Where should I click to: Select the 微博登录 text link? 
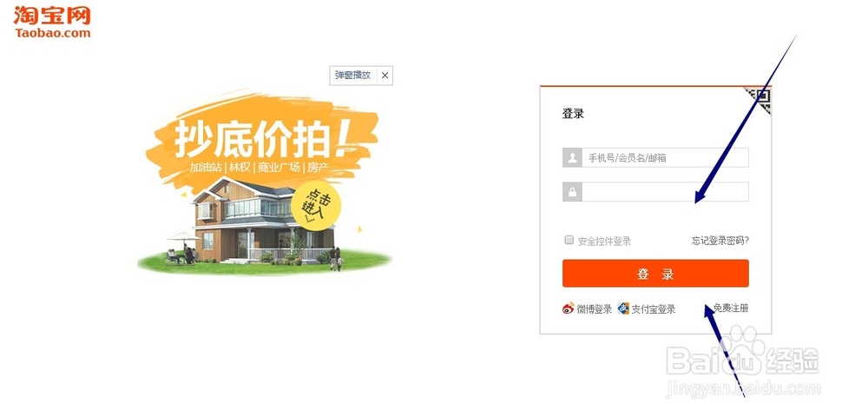pos(595,309)
